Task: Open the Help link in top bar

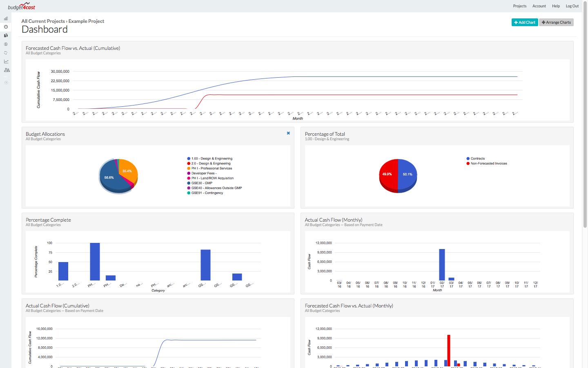Action: tap(556, 6)
